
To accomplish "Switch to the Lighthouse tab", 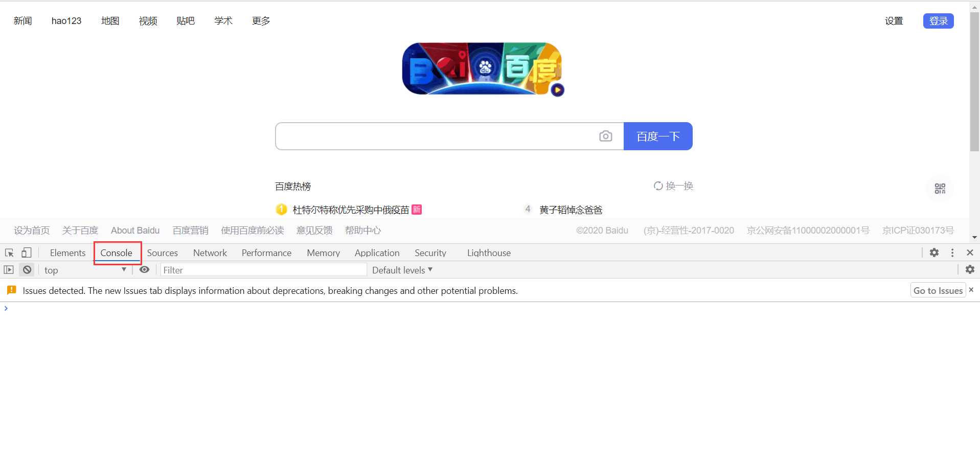I will 489,253.
